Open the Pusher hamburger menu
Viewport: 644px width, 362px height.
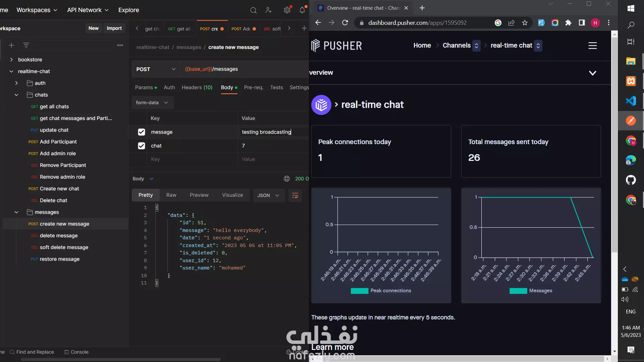pyautogui.click(x=593, y=46)
